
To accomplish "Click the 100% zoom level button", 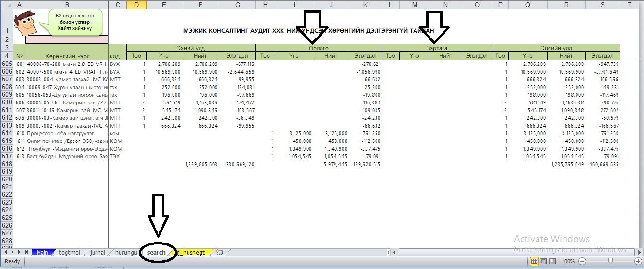I will click(568, 261).
